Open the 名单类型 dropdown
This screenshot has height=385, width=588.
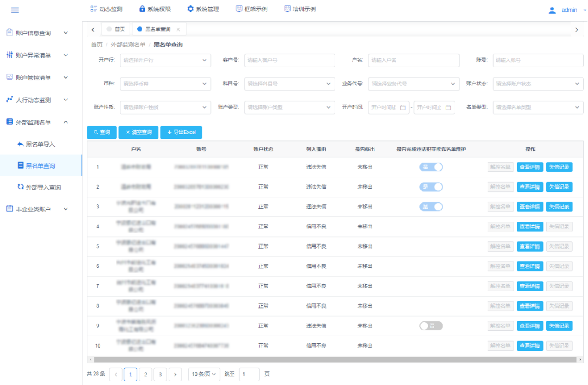tap(537, 107)
